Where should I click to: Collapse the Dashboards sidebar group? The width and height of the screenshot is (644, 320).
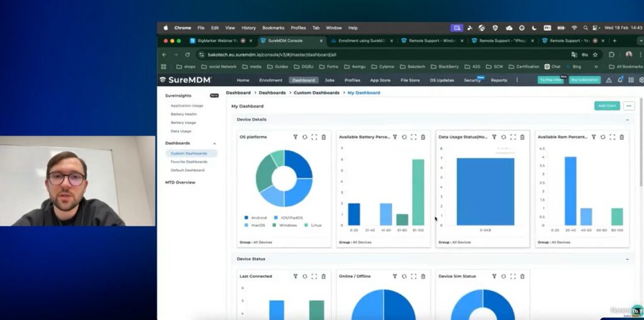[x=214, y=143]
